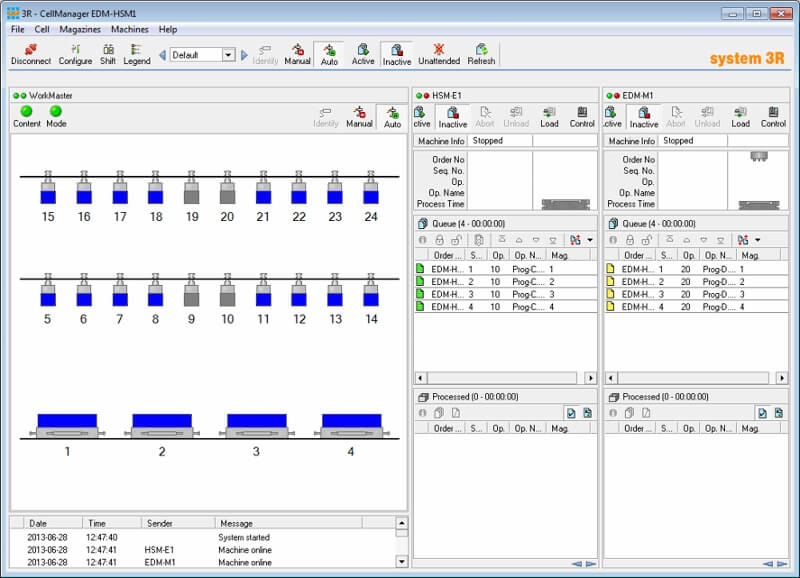Click HSM-E1 Processed panel header
The image size is (800, 578).
click(505, 397)
